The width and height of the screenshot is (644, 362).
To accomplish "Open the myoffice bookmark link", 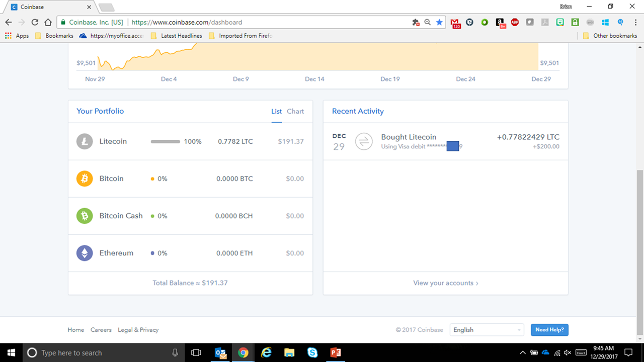I will (x=112, y=36).
